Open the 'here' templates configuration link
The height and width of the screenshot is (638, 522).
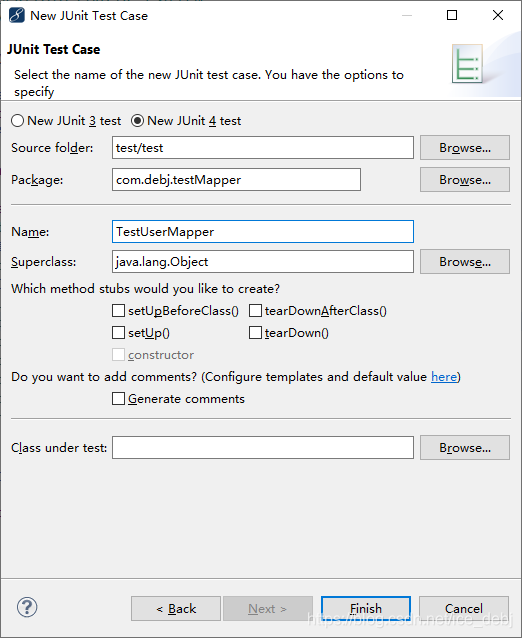coord(444,377)
